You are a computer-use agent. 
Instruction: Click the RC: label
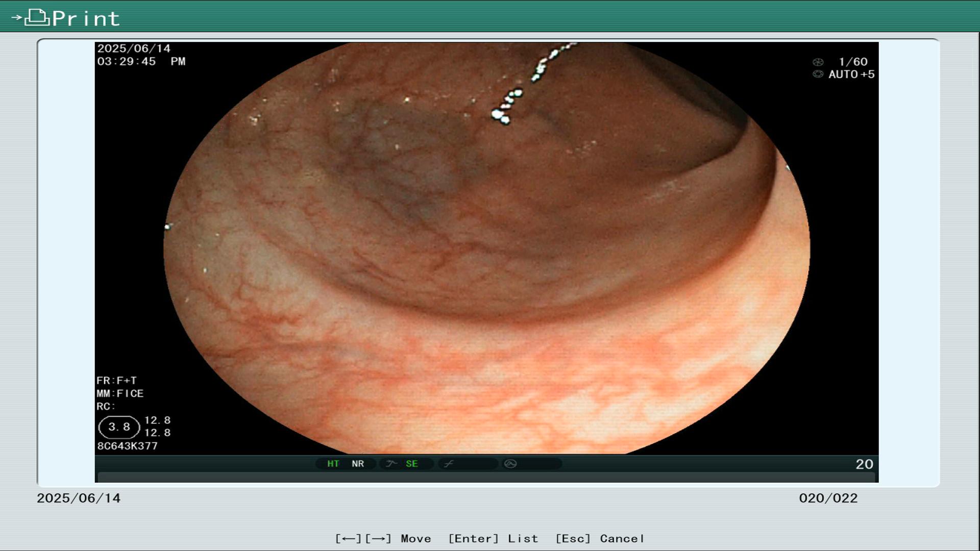(x=106, y=407)
